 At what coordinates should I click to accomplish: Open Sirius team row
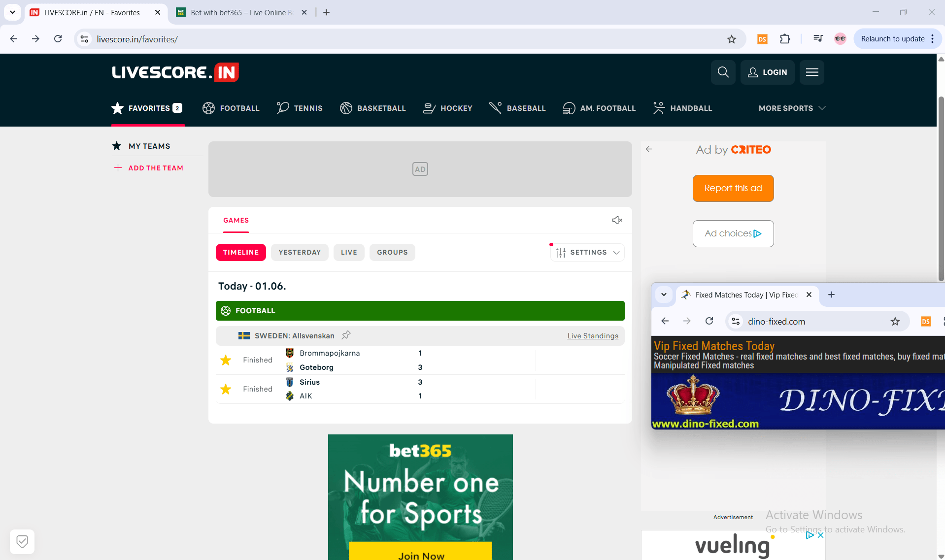click(309, 382)
